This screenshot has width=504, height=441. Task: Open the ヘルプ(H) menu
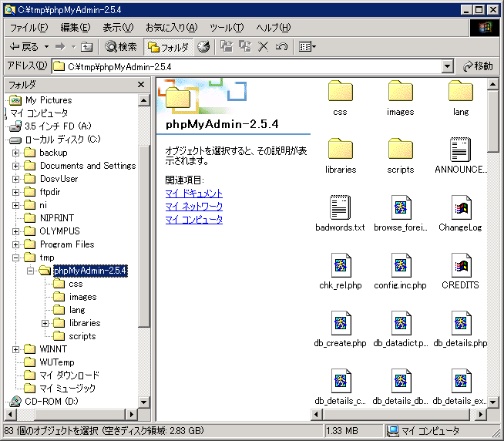(274, 28)
